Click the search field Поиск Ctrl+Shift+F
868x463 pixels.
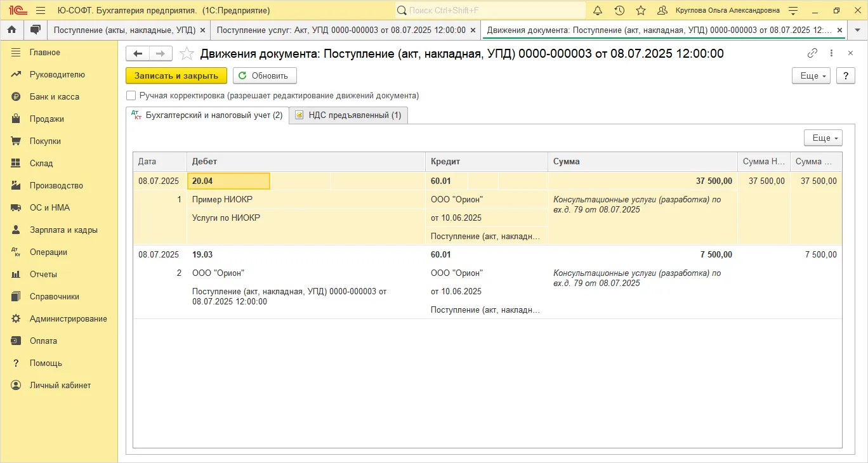point(490,10)
